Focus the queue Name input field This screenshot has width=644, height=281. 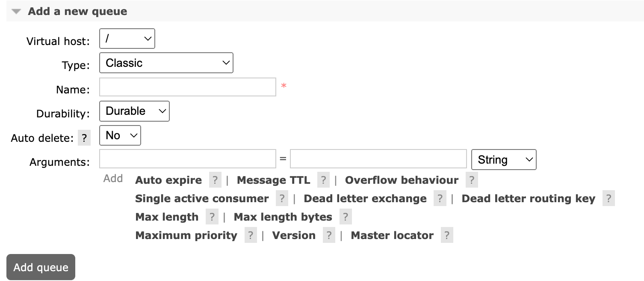(188, 87)
